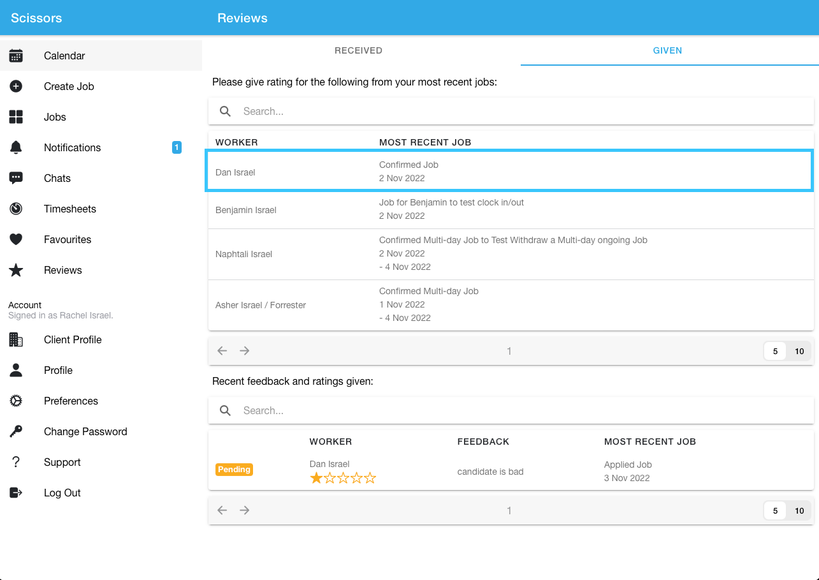This screenshot has width=819, height=580.
Task: Click the Pending status badge
Action: click(x=234, y=469)
